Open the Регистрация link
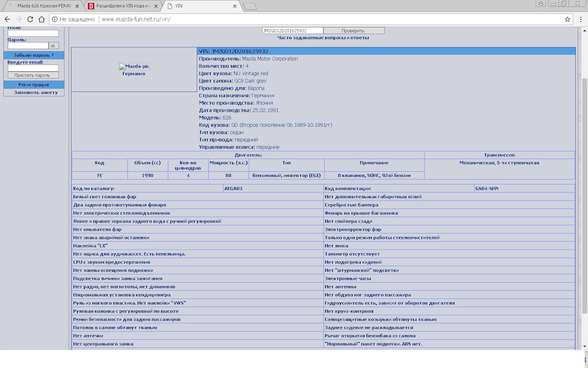Screen dimensions: 588x368 click(x=34, y=85)
